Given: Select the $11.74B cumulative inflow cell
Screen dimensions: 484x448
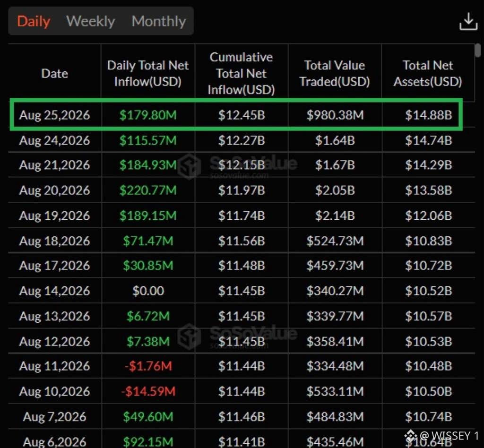Looking at the screenshot, I should 242,215.
